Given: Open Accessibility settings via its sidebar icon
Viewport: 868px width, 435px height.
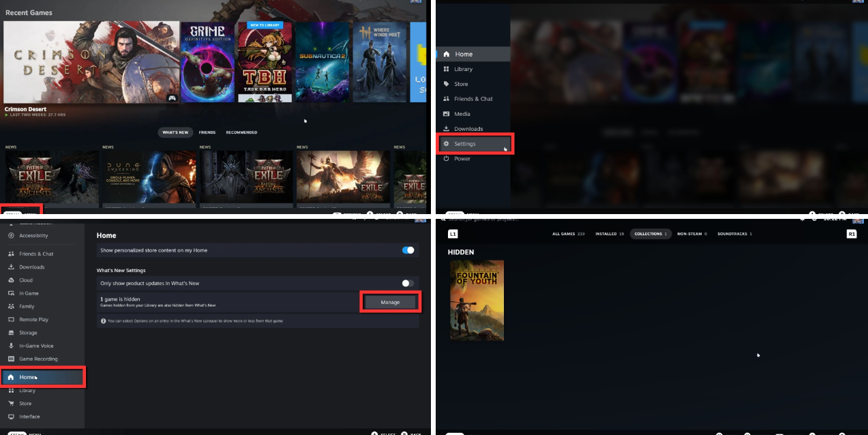Looking at the screenshot, I should [x=11, y=236].
